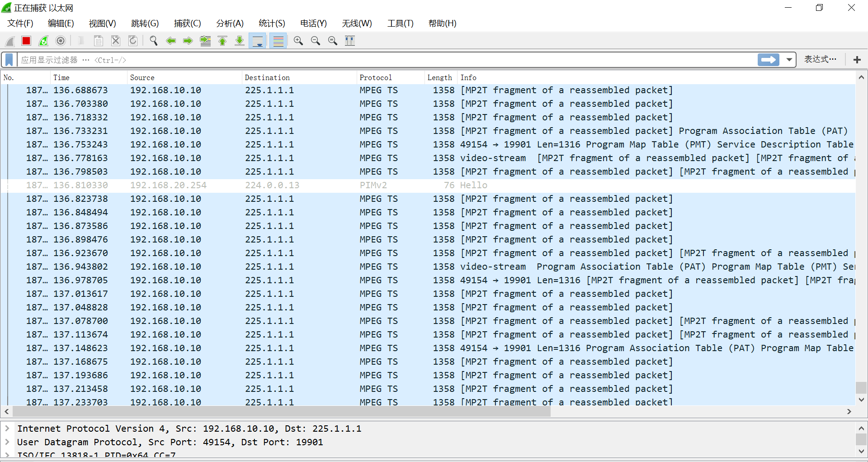This screenshot has height=462, width=868.
Task: Select the PIMv2 Hello packet row
Action: click(428, 186)
